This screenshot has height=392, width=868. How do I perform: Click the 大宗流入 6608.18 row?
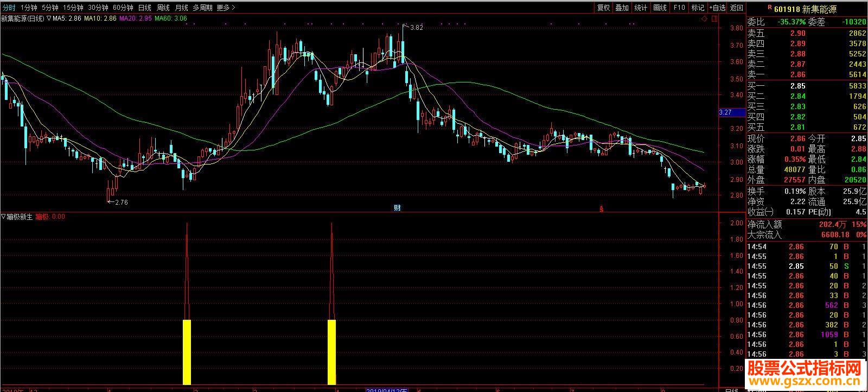[x=807, y=235]
